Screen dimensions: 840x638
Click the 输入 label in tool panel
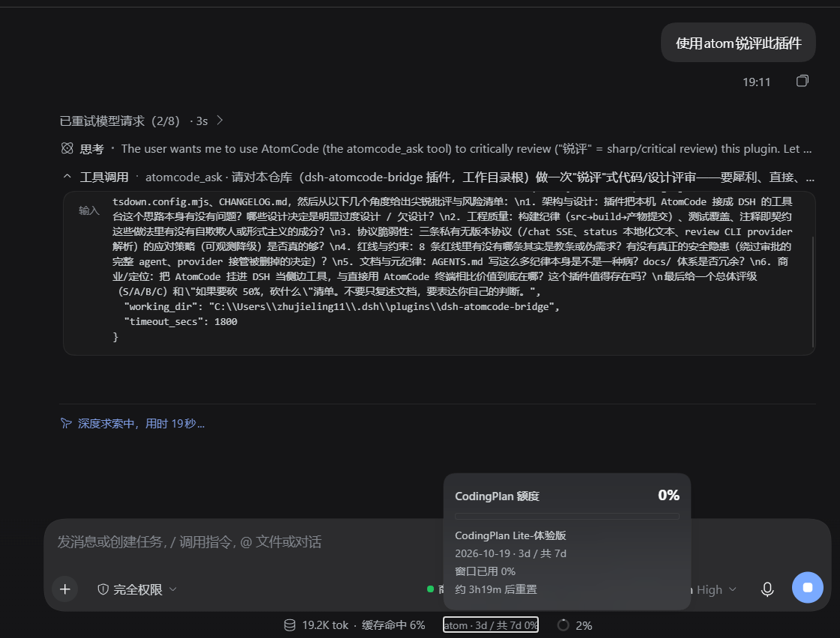click(x=89, y=210)
